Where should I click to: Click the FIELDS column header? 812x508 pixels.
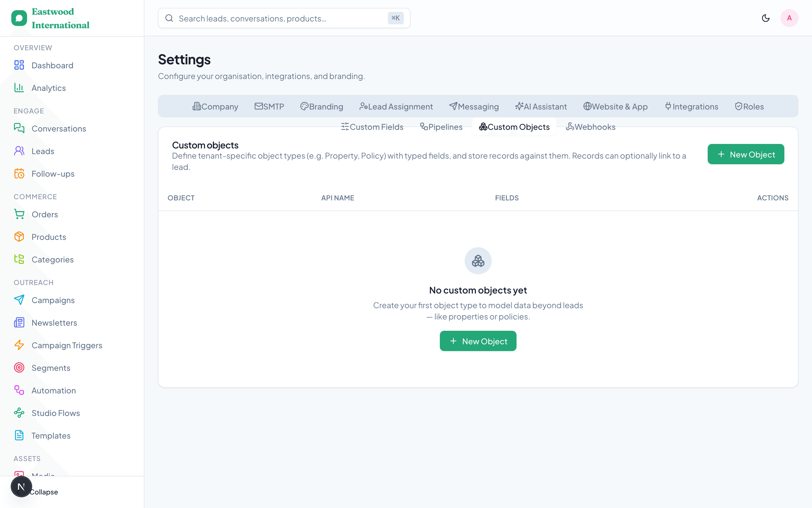tap(507, 198)
